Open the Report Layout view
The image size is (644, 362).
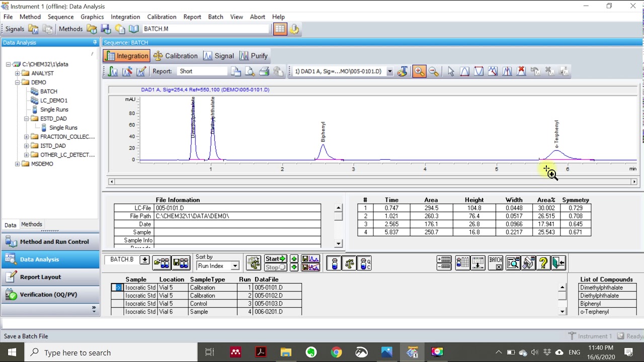coord(50,277)
